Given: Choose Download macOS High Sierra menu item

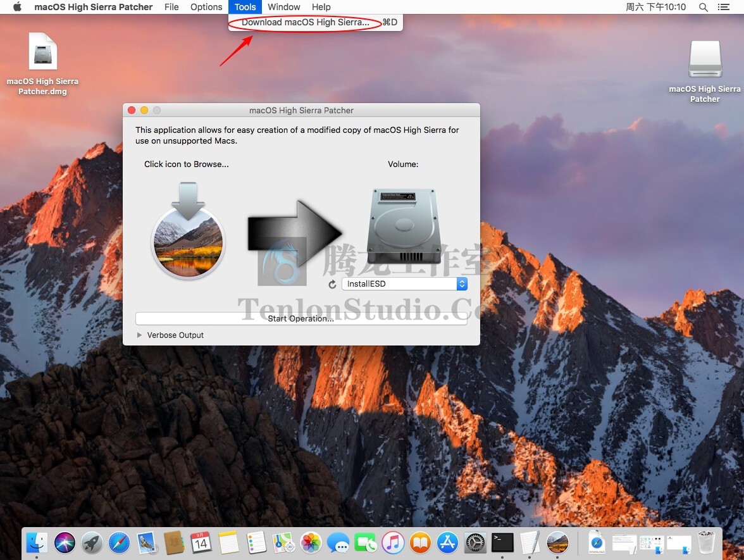Looking at the screenshot, I should click(x=316, y=22).
